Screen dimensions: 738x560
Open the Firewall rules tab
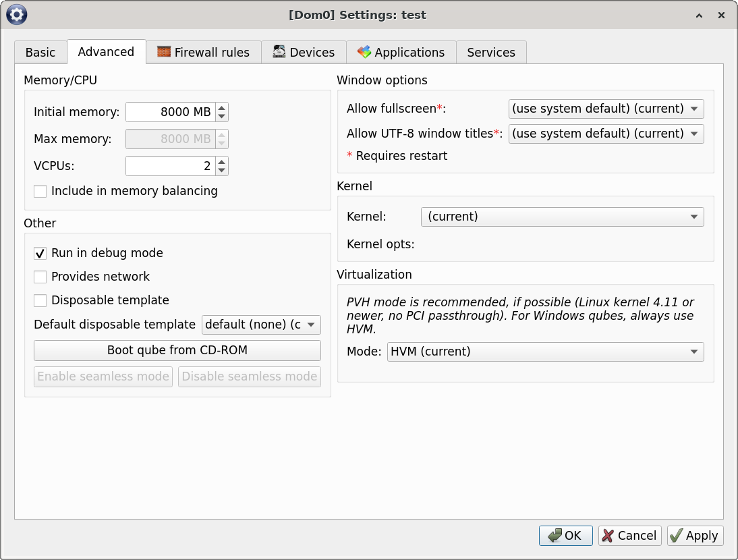coord(203,52)
